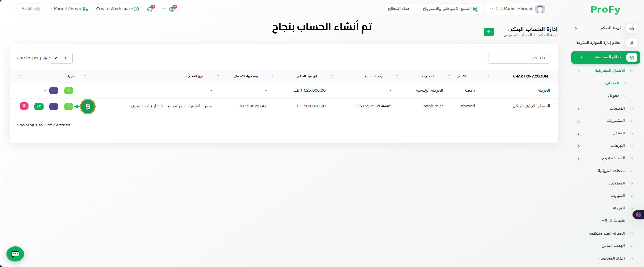Open the live chat bubble button

(15, 254)
